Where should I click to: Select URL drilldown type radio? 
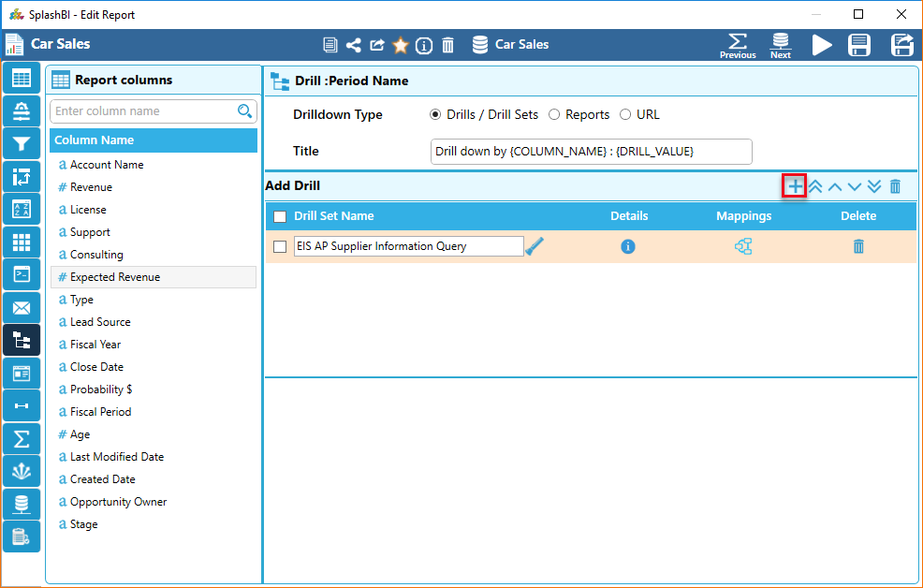point(625,114)
